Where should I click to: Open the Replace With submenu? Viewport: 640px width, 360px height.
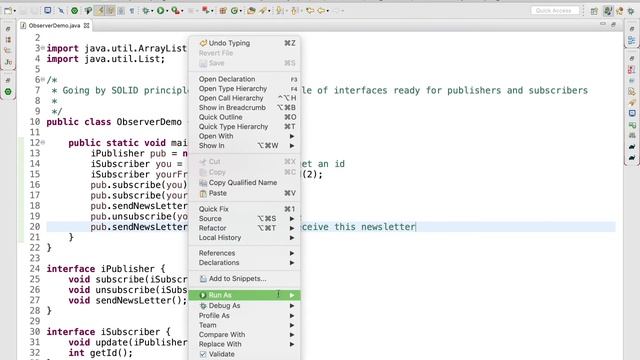[244, 344]
